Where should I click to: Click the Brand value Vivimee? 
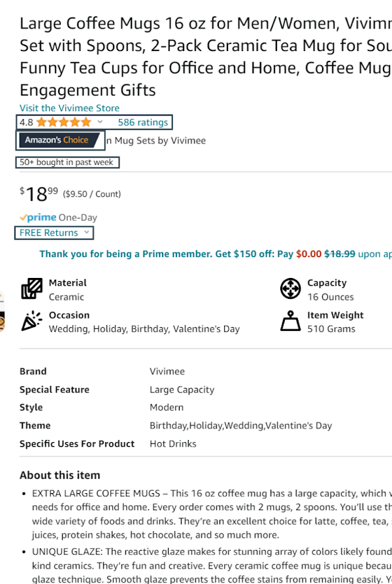[167, 371]
